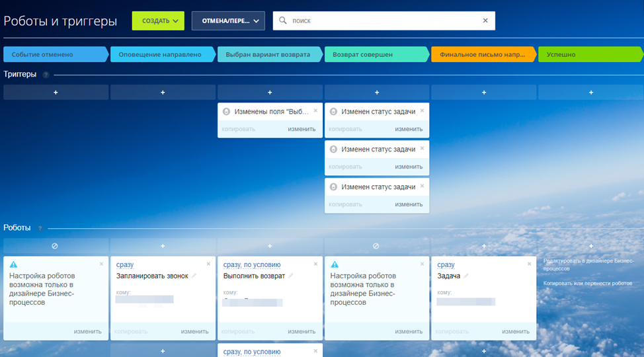The height and width of the screenshot is (357, 644).
Task: Click изменить on Возврат совершен warning card
Action: (409, 331)
